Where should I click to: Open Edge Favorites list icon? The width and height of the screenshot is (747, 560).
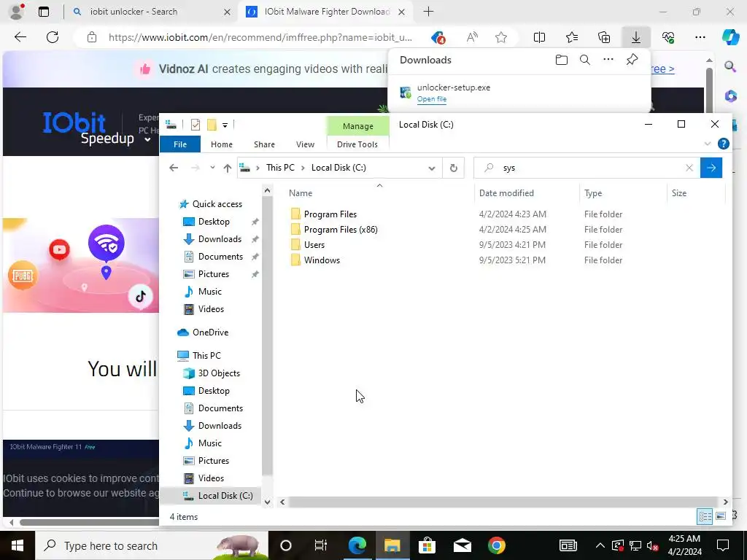pos(572,37)
